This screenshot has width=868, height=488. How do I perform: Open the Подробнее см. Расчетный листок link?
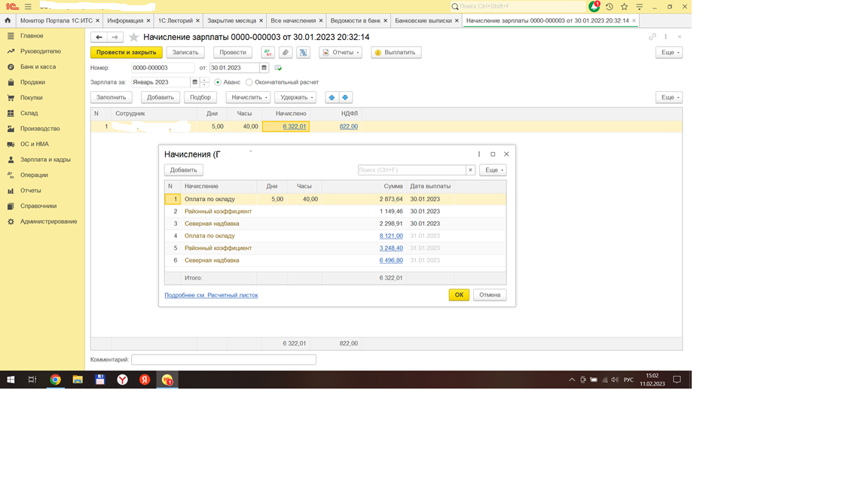point(211,295)
